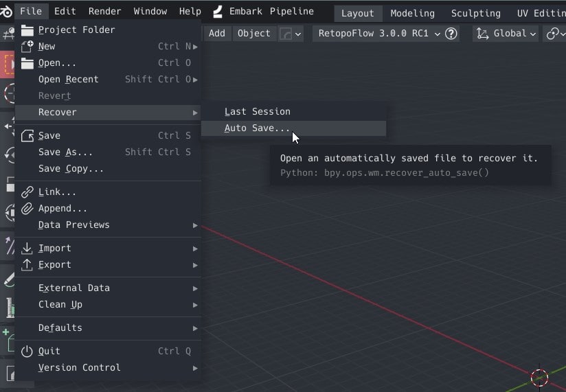The height and width of the screenshot is (392, 566).
Task: Click the transform orientation axes icon
Action: pos(482,34)
